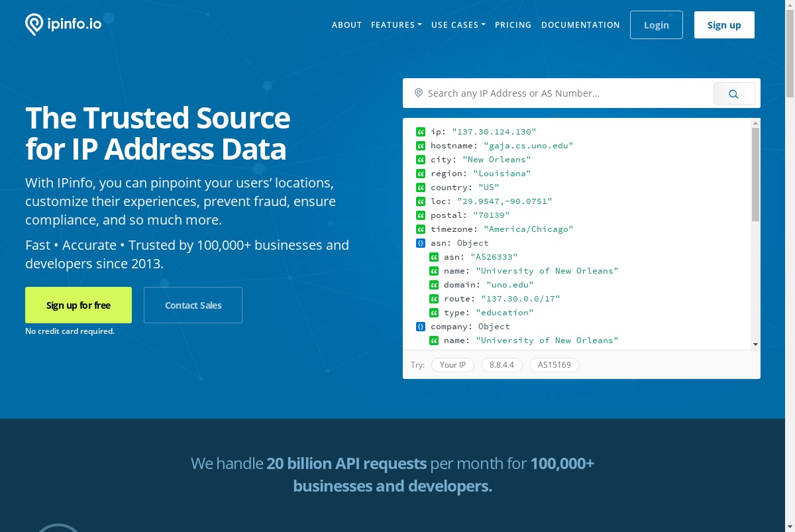795x532 pixels.
Task: Click the JSON panel scrollbar down arrow
Action: pyautogui.click(x=755, y=345)
